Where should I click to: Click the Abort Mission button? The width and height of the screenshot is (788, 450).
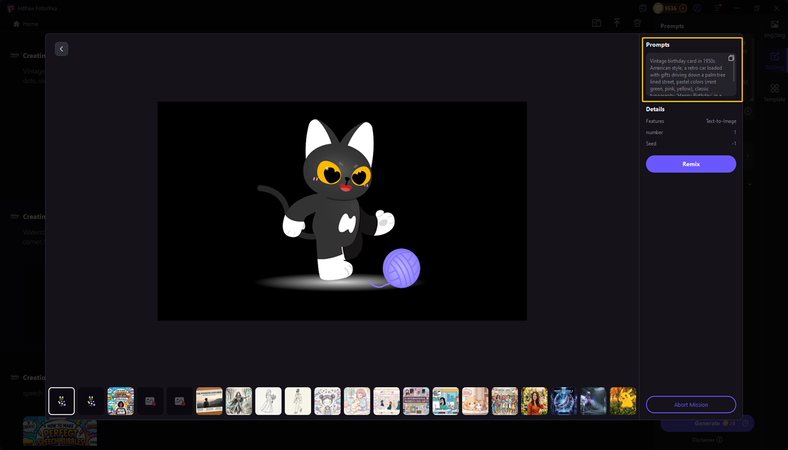691,405
